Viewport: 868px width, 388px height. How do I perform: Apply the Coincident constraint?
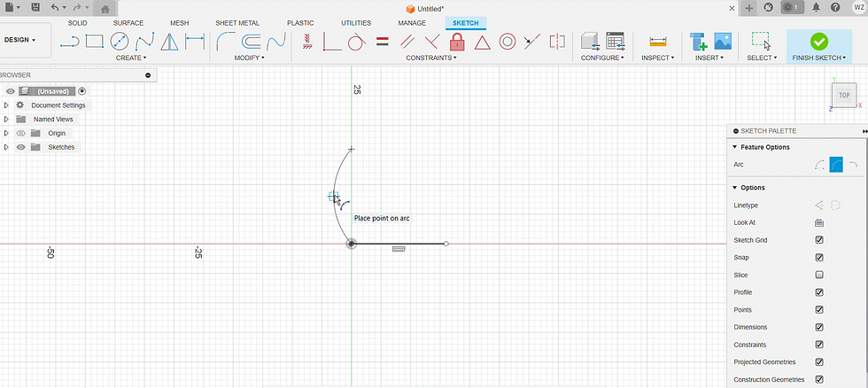332,42
